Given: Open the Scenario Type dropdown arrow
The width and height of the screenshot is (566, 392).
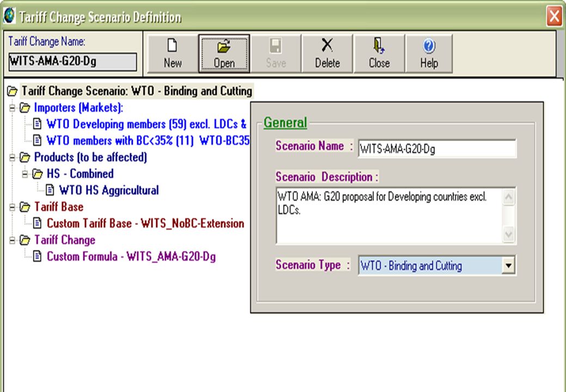Looking at the screenshot, I should pos(508,266).
